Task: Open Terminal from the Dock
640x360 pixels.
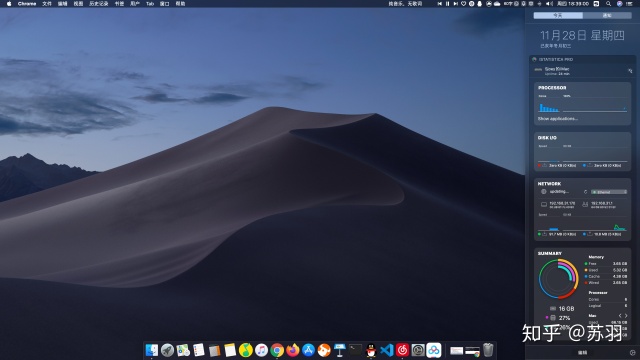Action: 356,350
